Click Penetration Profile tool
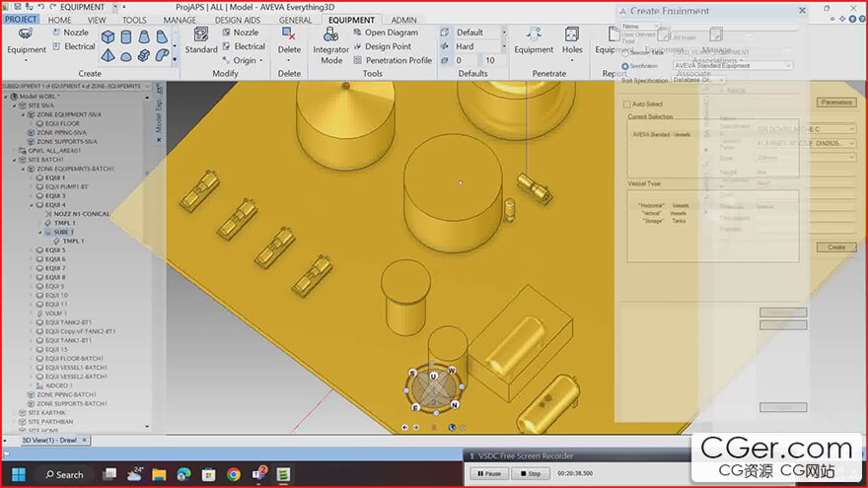868x488 pixels. pos(393,60)
